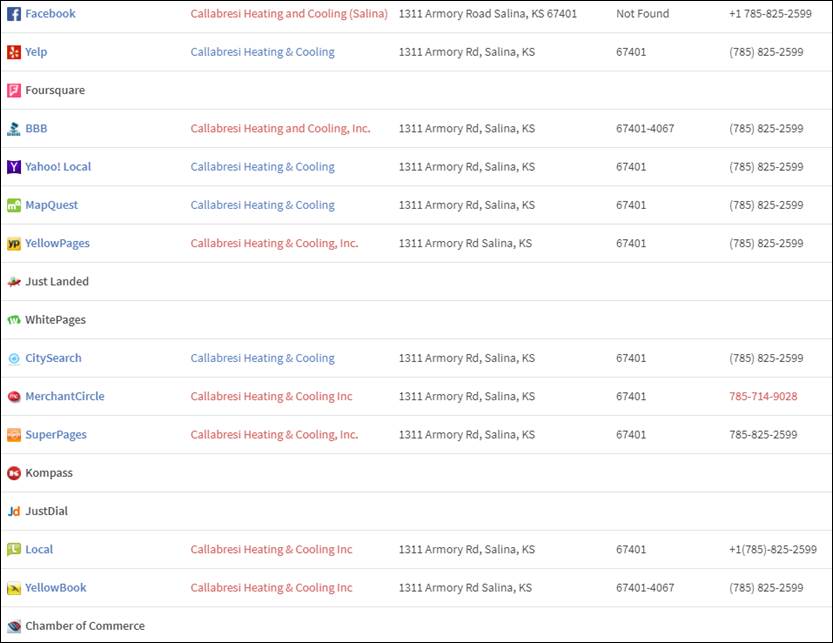Select CitySearch phone (785) 825-2599
Viewport: 833px width, 643px height.
[x=766, y=358]
